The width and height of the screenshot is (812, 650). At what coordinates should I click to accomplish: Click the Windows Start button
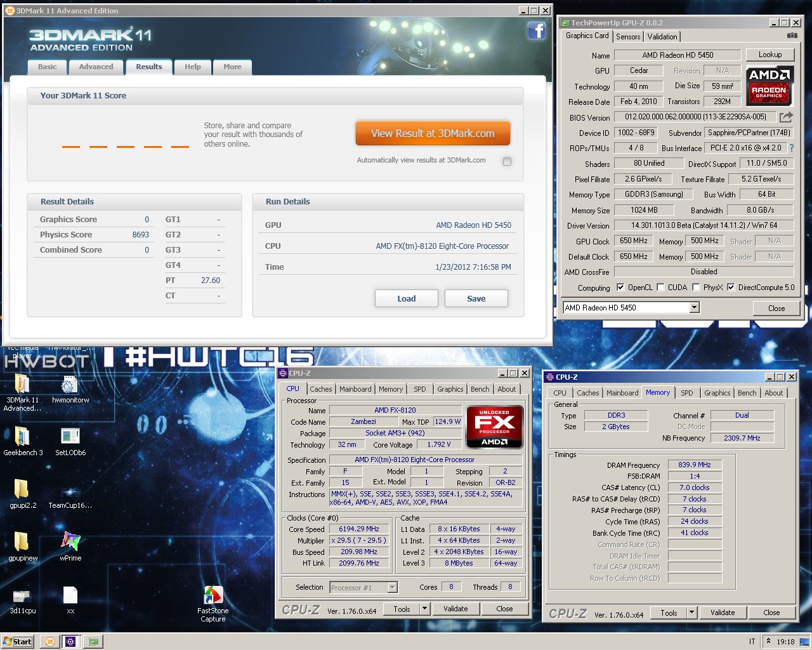tap(17, 641)
